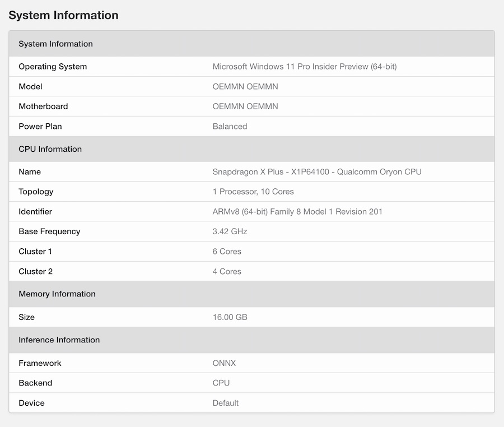Select the OEMMN value in the Motherboard row
The image size is (504, 427).
[245, 106]
